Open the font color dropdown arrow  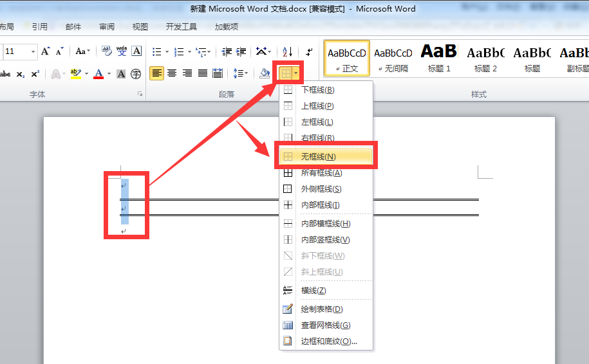(109, 74)
